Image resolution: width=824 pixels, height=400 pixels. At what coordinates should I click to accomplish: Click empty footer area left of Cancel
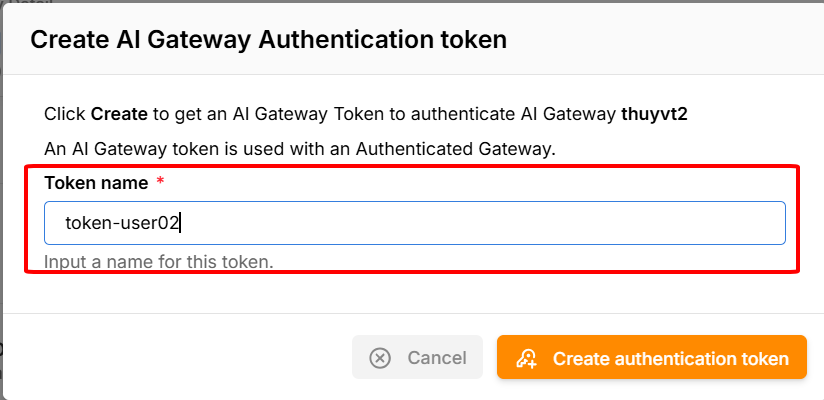coord(180,358)
